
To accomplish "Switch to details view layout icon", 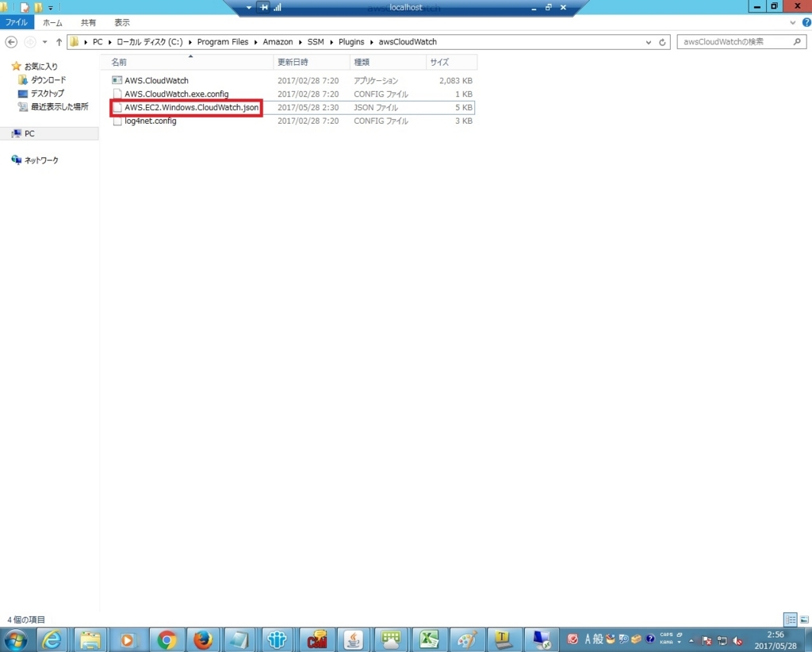I will [791, 619].
